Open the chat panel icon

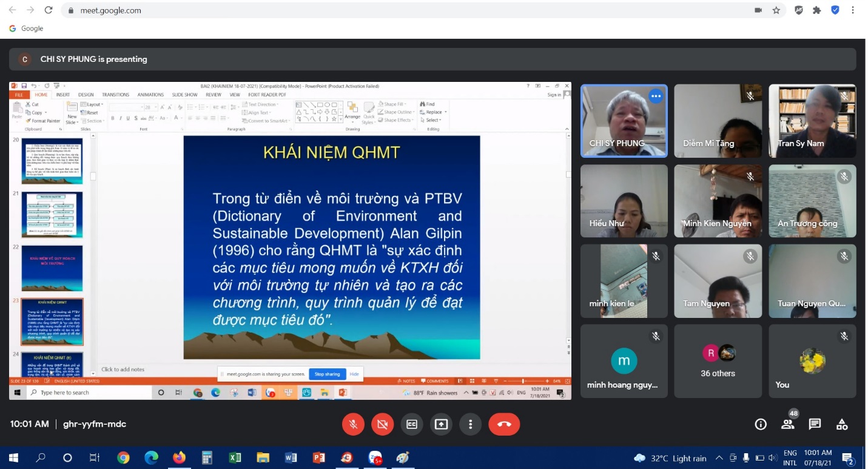click(815, 424)
